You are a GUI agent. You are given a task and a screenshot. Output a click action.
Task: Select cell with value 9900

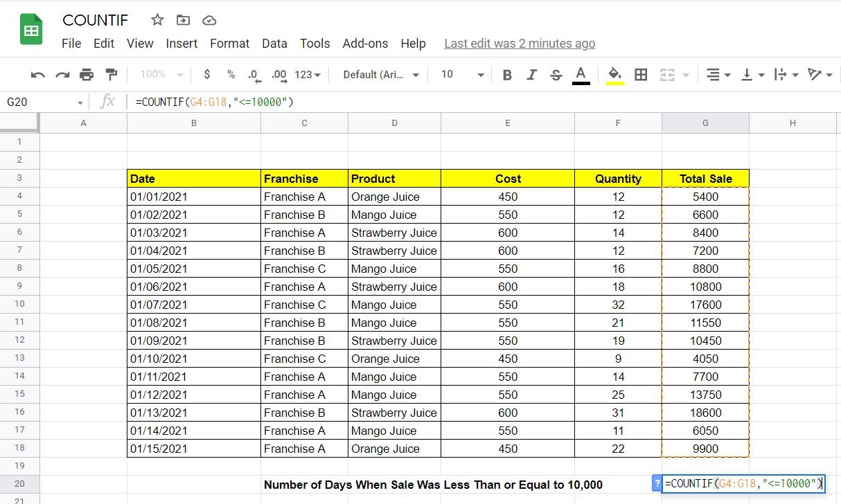705,449
